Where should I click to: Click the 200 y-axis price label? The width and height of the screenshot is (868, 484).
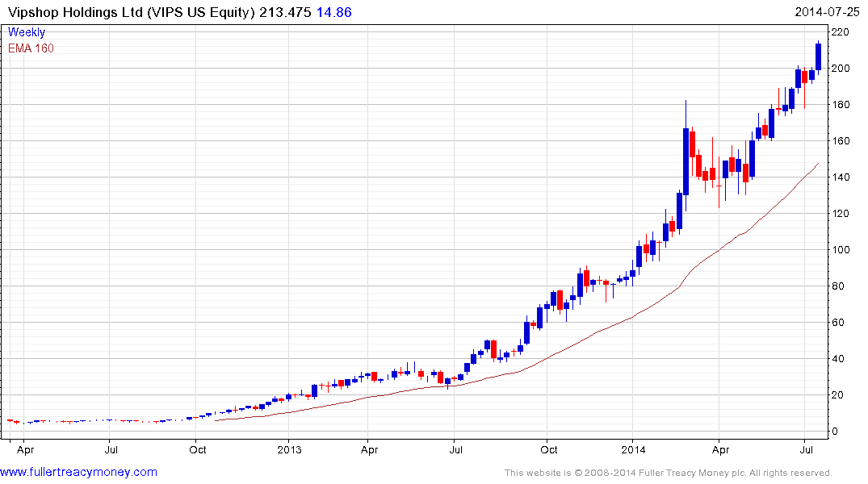840,69
